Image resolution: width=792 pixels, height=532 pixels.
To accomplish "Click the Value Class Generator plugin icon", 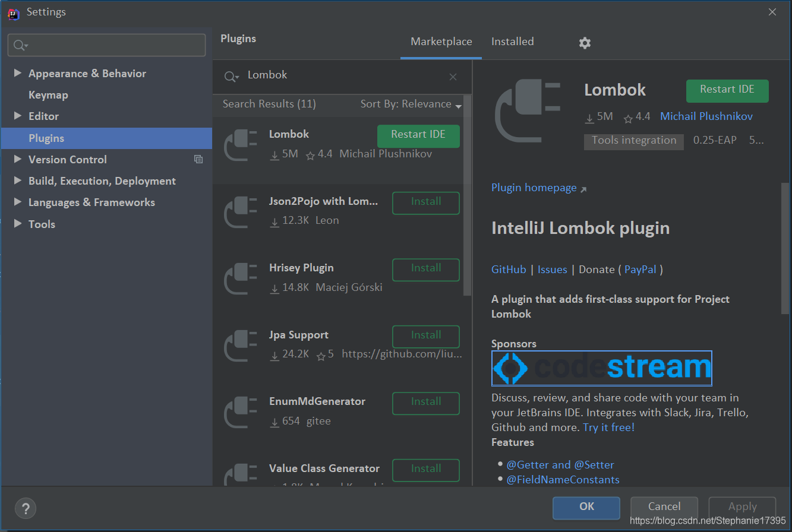I will click(241, 475).
